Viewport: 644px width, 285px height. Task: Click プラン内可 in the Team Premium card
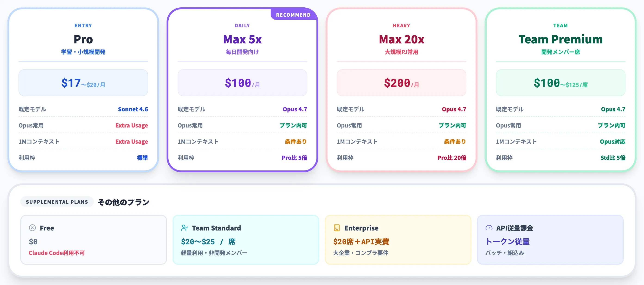(612, 125)
